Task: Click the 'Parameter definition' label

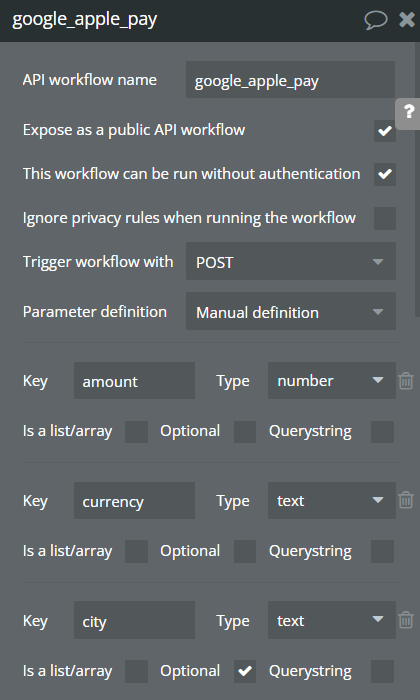Action: pyautogui.click(x=95, y=312)
